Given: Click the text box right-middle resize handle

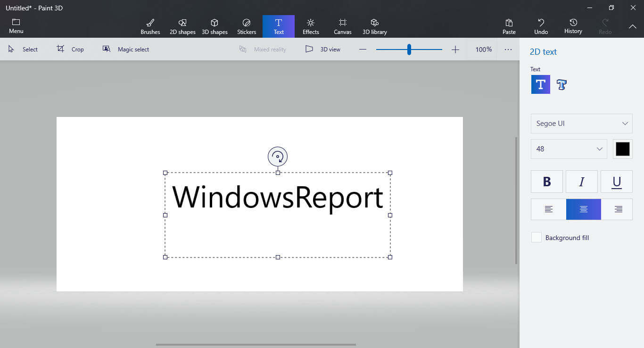Looking at the screenshot, I should [x=390, y=215].
